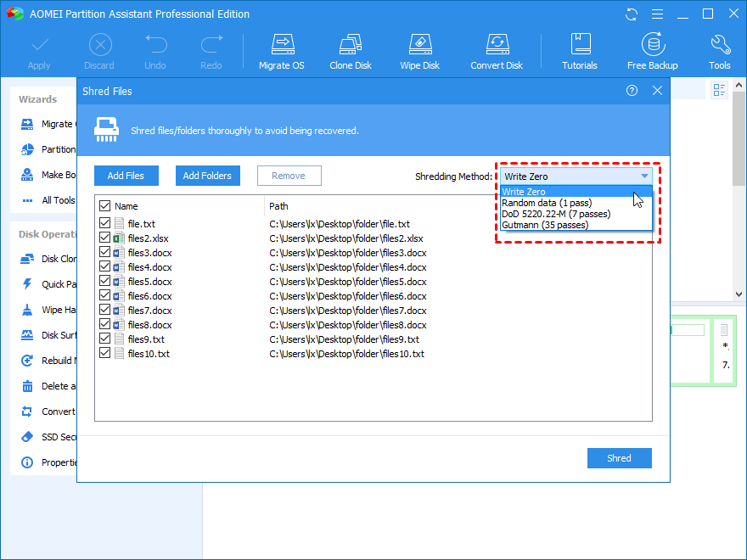
Task: Click the Discard toolbar icon
Action: click(100, 46)
